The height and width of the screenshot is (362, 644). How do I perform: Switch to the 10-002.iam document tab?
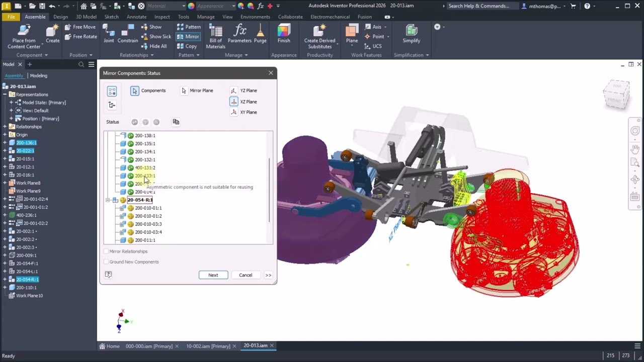(x=208, y=346)
